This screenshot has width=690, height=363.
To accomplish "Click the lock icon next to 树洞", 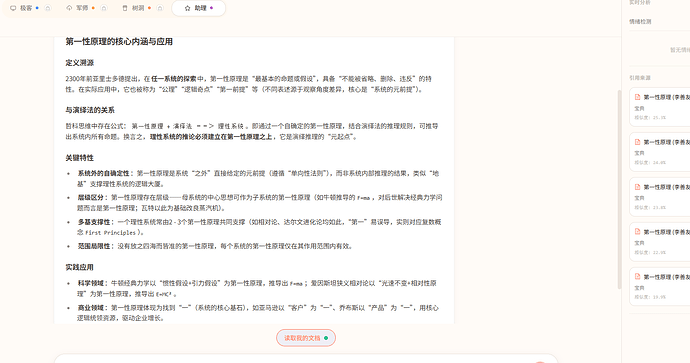I will tap(160, 8).
